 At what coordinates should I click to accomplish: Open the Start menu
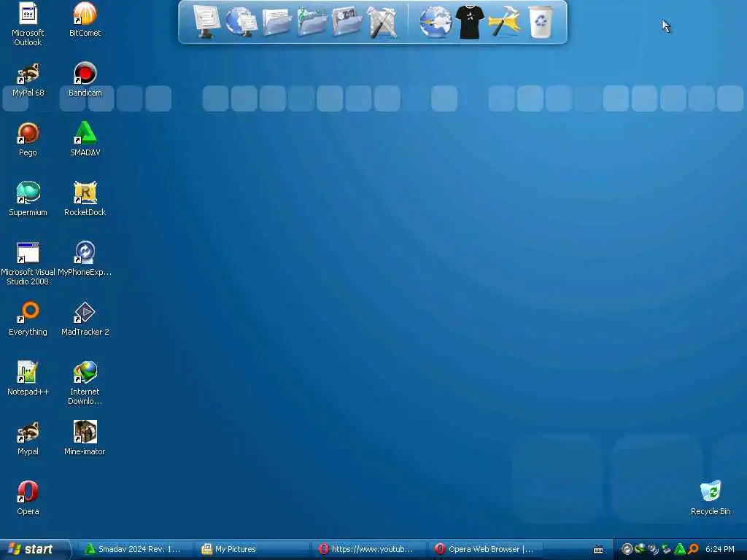tap(34, 550)
